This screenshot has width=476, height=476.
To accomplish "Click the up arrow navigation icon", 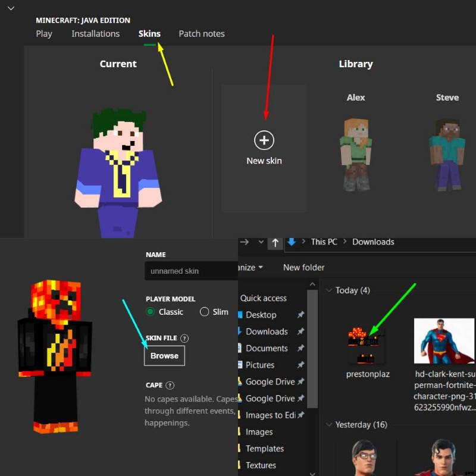I will (275, 242).
